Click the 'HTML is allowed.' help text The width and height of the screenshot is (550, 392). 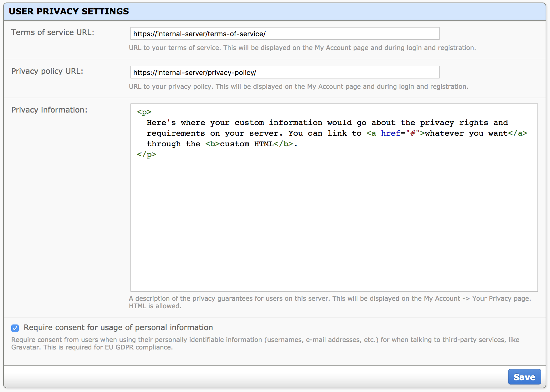(155, 306)
